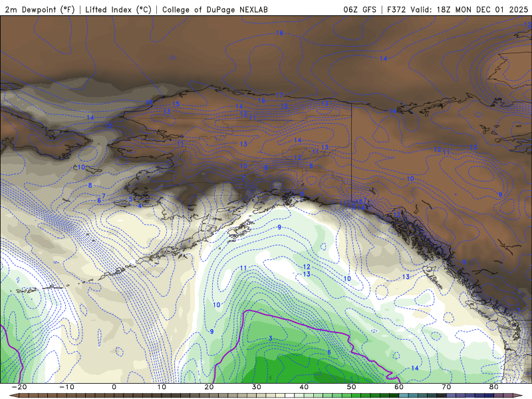This screenshot has height=399, width=532.
Task: Click the '-10' color scale label
Action: pos(66,387)
